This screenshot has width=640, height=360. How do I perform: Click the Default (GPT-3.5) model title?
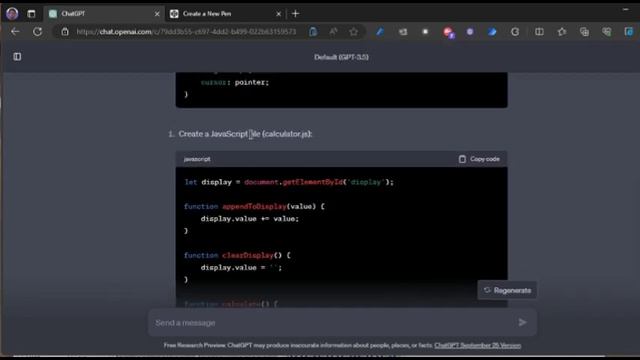(341, 57)
